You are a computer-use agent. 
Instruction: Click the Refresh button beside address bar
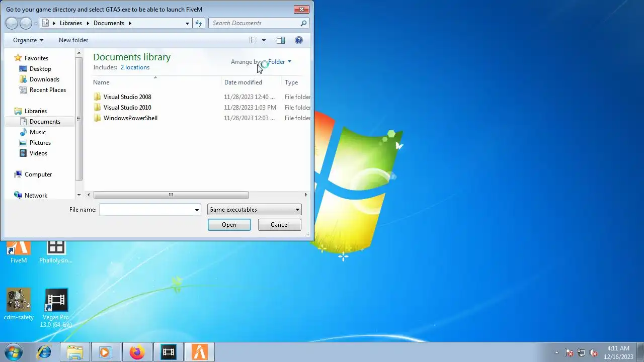[x=199, y=23]
